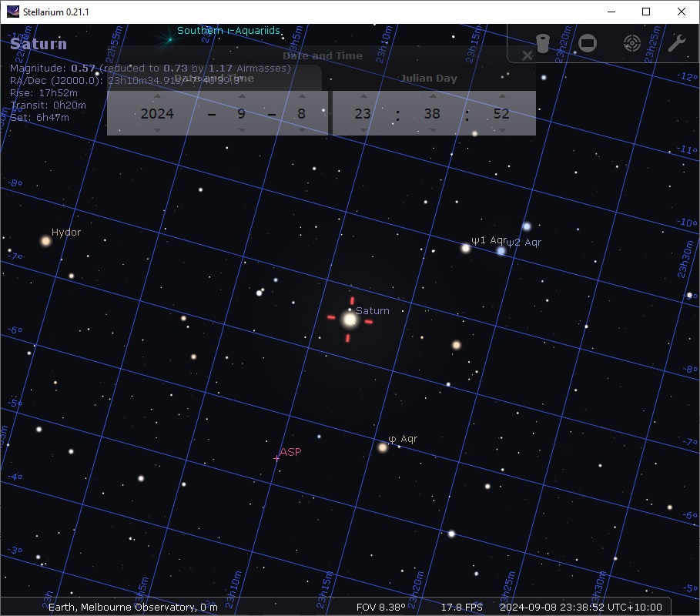Screen dimensions: 700x616
Task: Increase the seconds value 52
Action: 502,96
